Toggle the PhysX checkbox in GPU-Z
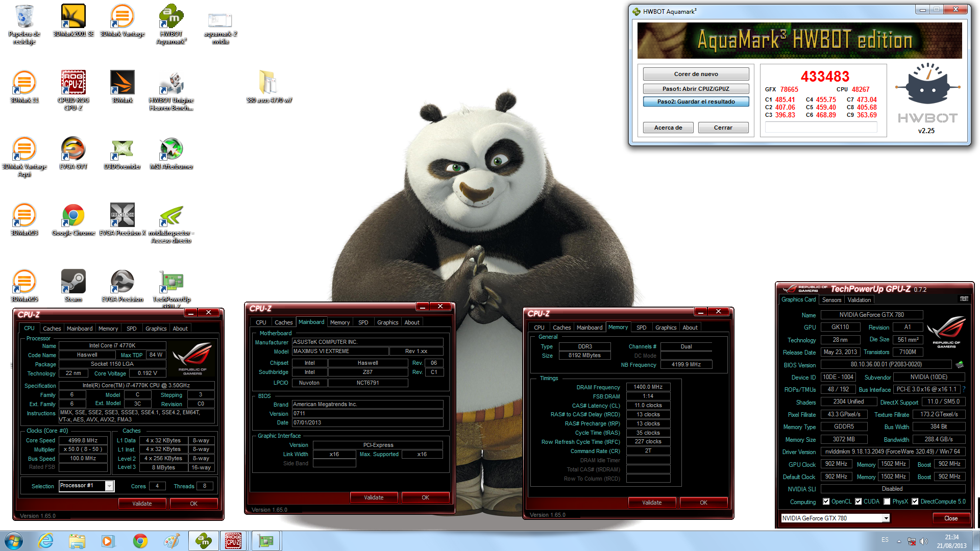This screenshot has width=980, height=551. (887, 502)
